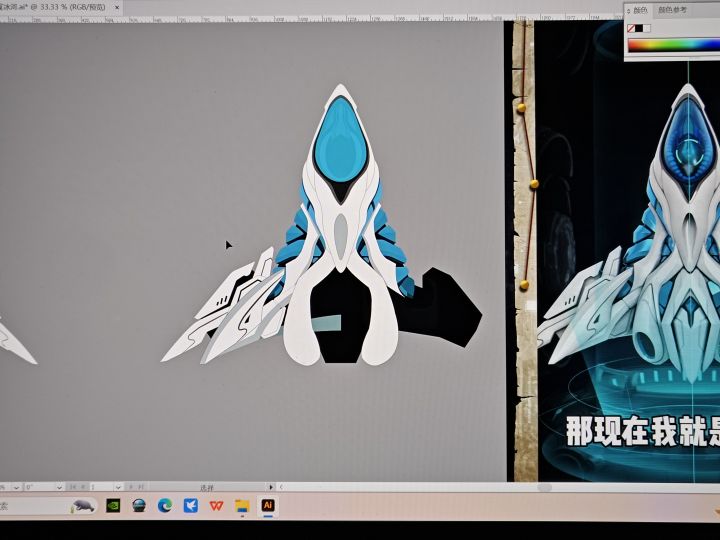The image size is (720, 540).
Task: Switch to the 颜色 panel tab
Action: point(640,10)
